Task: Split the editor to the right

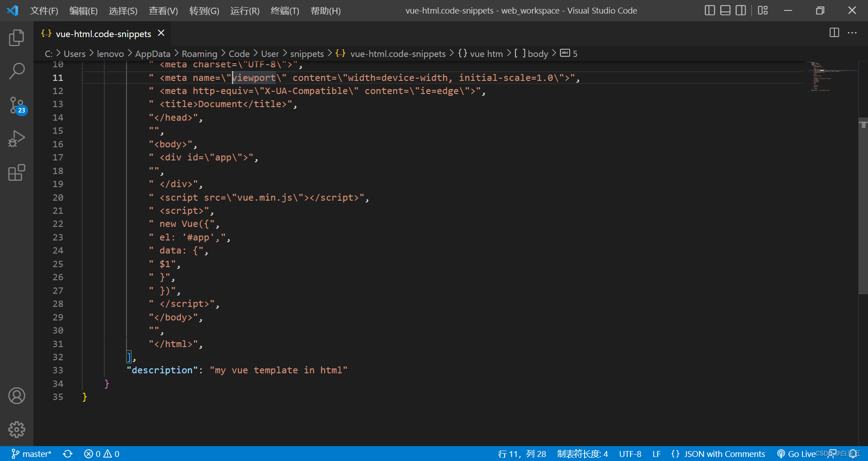Action: (835, 33)
